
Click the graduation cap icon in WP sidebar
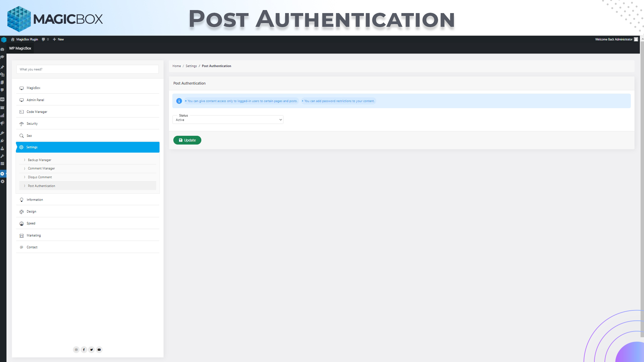pyautogui.click(x=2, y=57)
